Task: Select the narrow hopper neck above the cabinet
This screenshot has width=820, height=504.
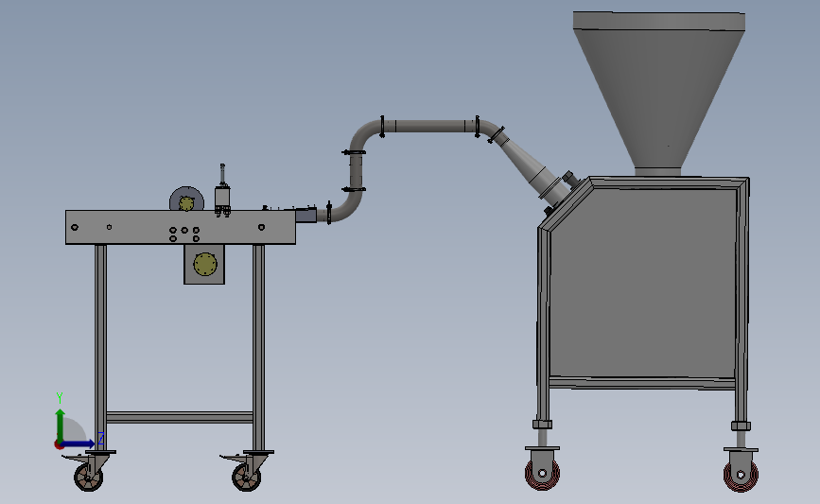Action: tap(658, 171)
